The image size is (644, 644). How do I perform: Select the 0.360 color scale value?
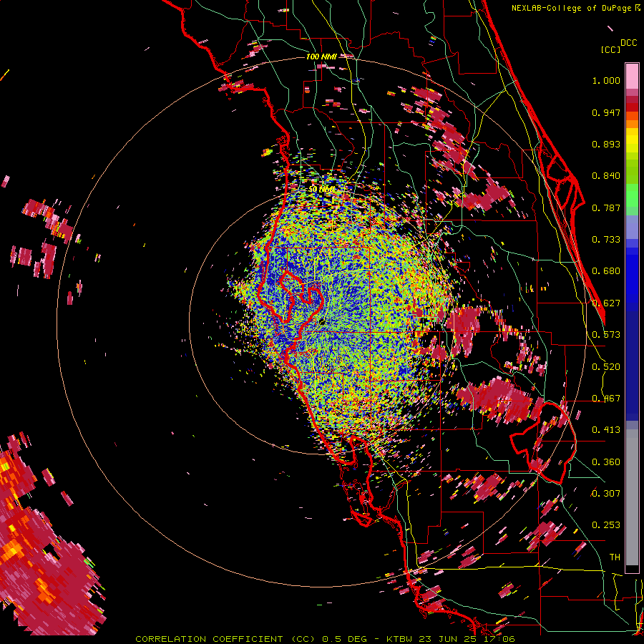pyautogui.click(x=606, y=462)
